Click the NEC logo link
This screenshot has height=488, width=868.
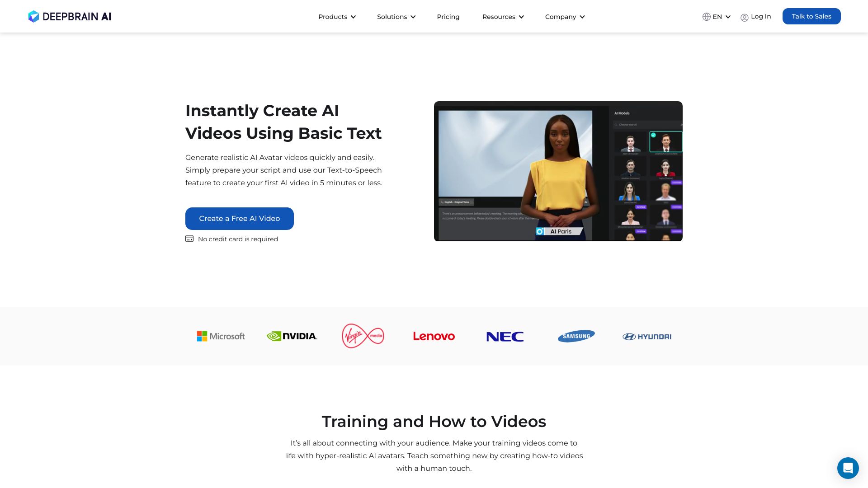(x=505, y=335)
